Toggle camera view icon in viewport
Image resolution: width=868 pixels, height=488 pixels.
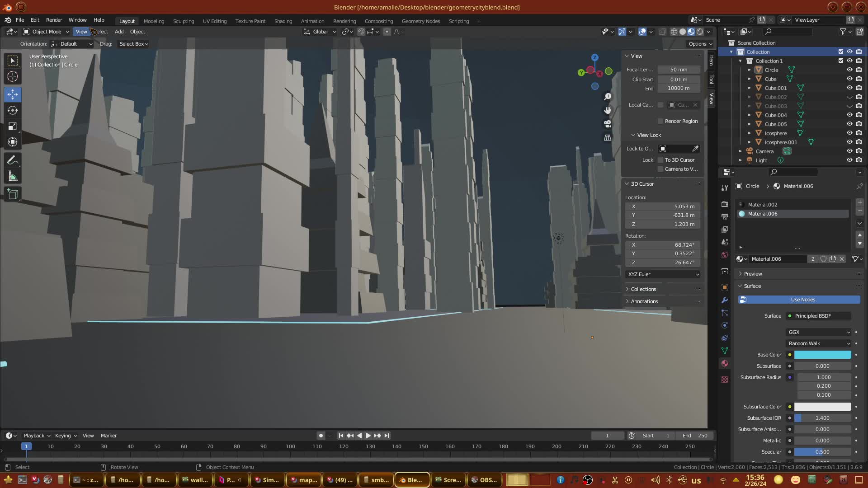tap(608, 124)
